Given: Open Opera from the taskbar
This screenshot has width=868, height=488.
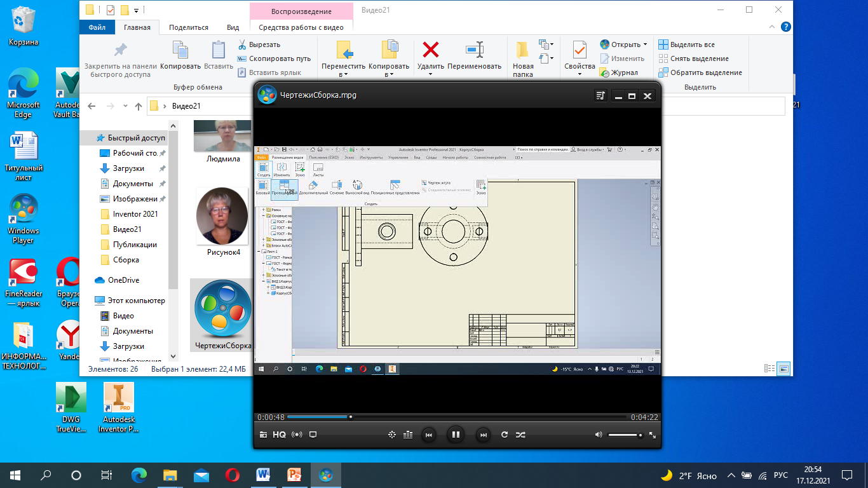Looking at the screenshot, I should pos(232,475).
